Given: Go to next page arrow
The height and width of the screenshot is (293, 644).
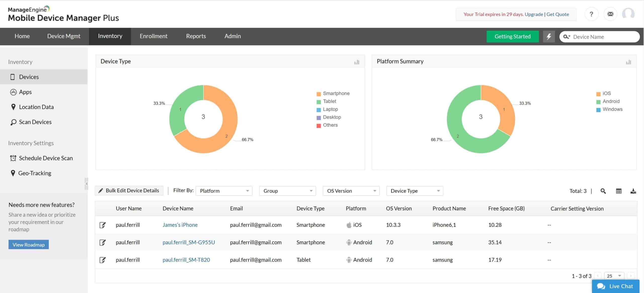Looking at the screenshot, I should tap(630, 276).
